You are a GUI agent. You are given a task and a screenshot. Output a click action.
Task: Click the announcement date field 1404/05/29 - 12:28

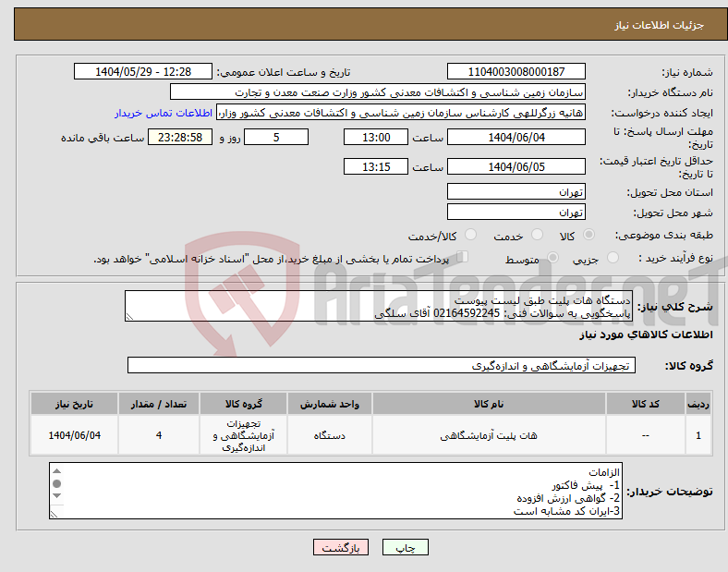point(143,71)
